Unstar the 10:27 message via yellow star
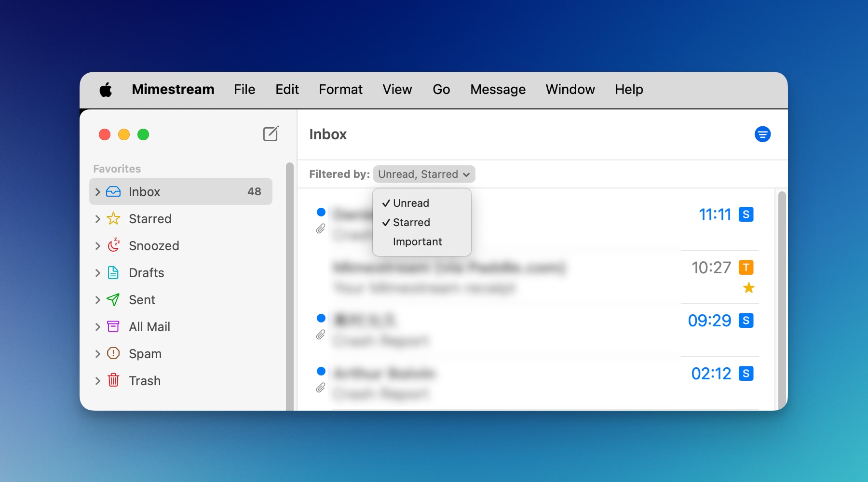This screenshot has width=868, height=482. [749, 288]
